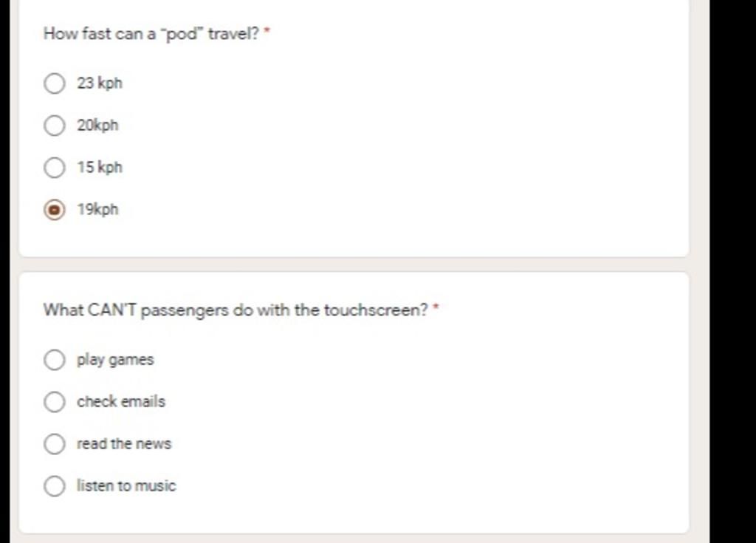Click the selected 19kph radio button

coord(55,210)
